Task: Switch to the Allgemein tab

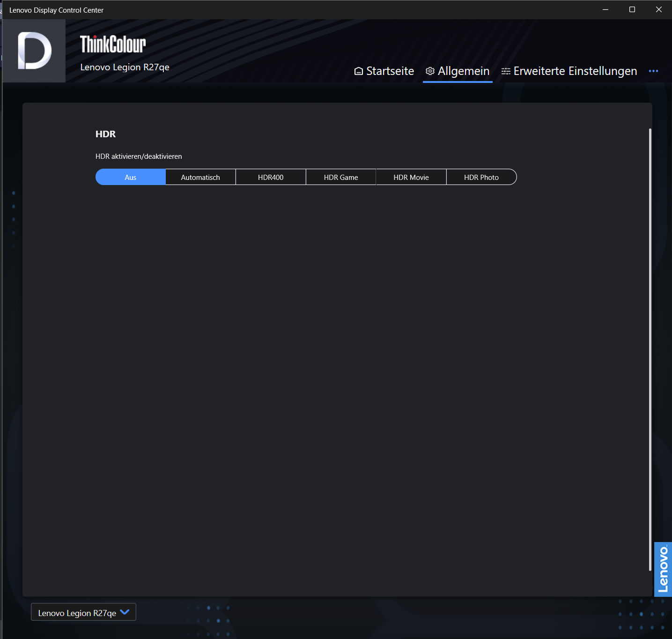Action: click(458, 71)
